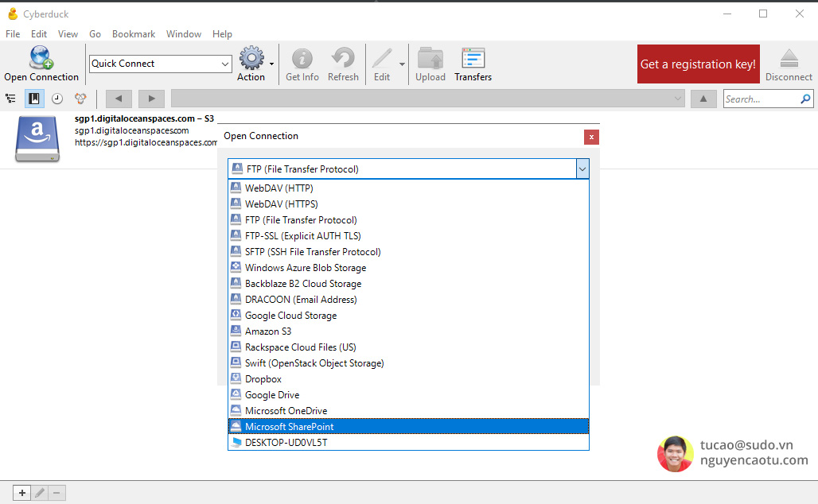Image resolution: width=818 pixels, height=504 pixels.
Task: Toggle the Bookmarks view
Action: click(33, 98)
